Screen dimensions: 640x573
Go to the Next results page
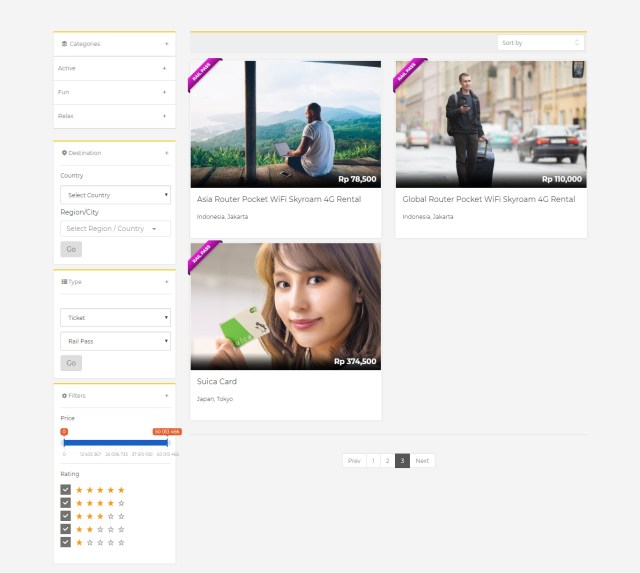(422, 461)
